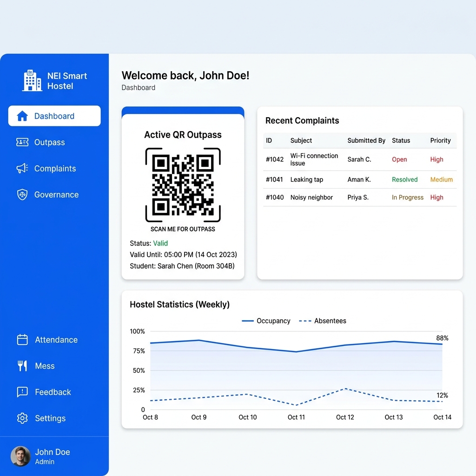This screenshot has width=476, height=476.
Task: Click the Dashboard breadcrumb under the welcome
Action: click(139, 87)
